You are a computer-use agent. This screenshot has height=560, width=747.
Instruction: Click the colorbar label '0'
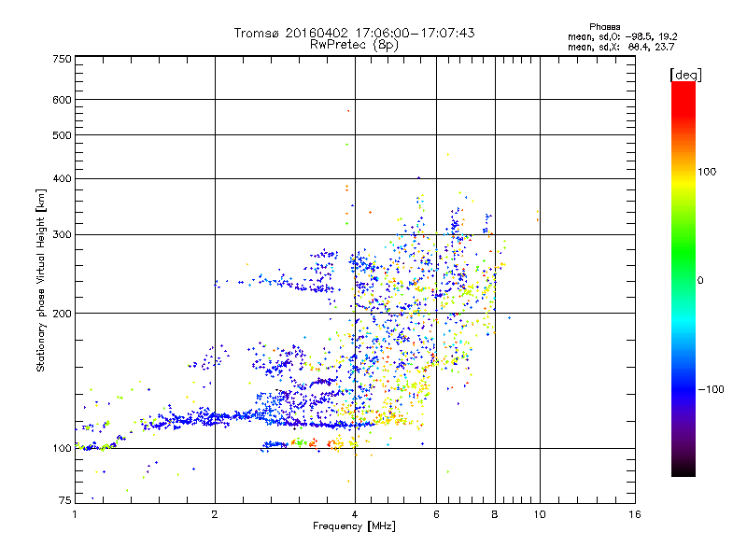pyautogui.click(x=700, y=281)
